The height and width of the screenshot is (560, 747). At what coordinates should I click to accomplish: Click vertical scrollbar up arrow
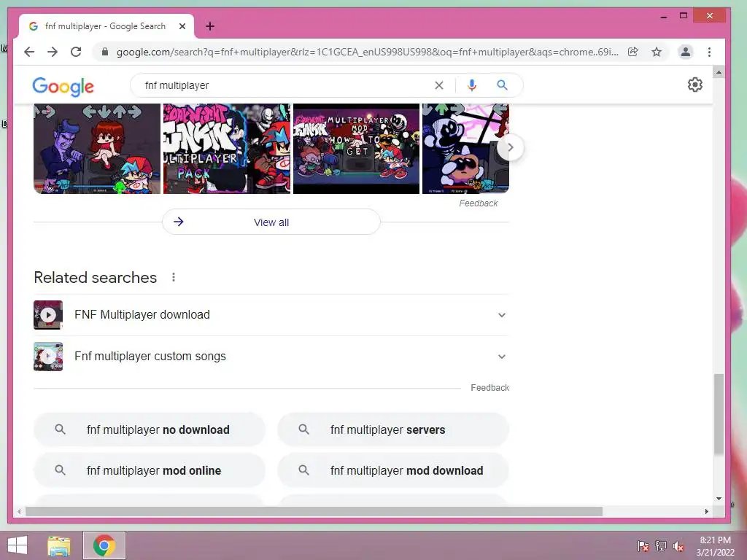pos(719,73)
